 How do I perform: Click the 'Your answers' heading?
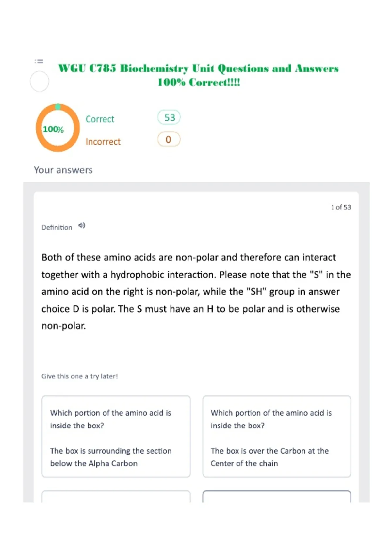point(63,170)
